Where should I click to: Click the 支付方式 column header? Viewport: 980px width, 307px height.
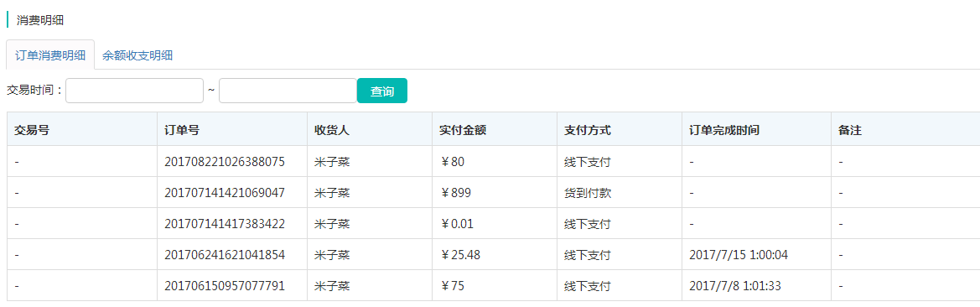tap(588, 131)
